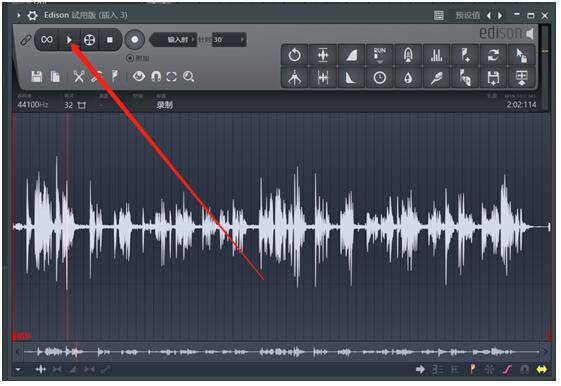Image resolution: width=561 pixels, height=386 pixels.
Task: Click the cursor drag-sample-to-playlist icon
Action: tap(521, 55)
